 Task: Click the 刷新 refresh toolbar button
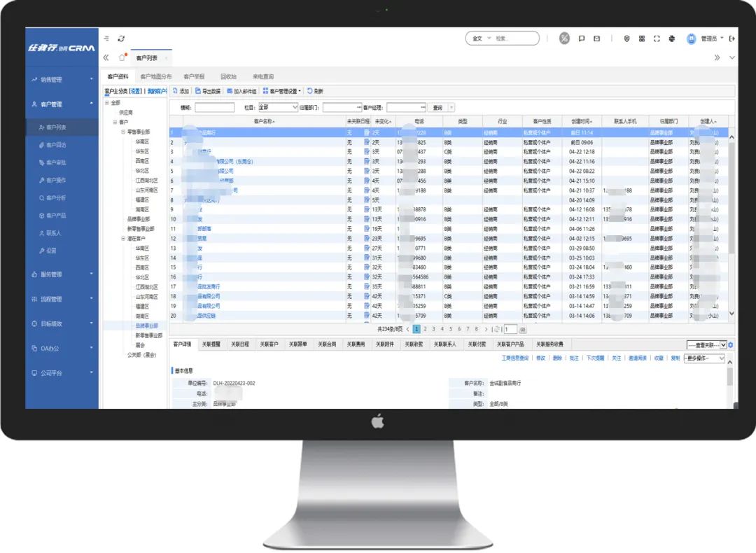point(315,91)
